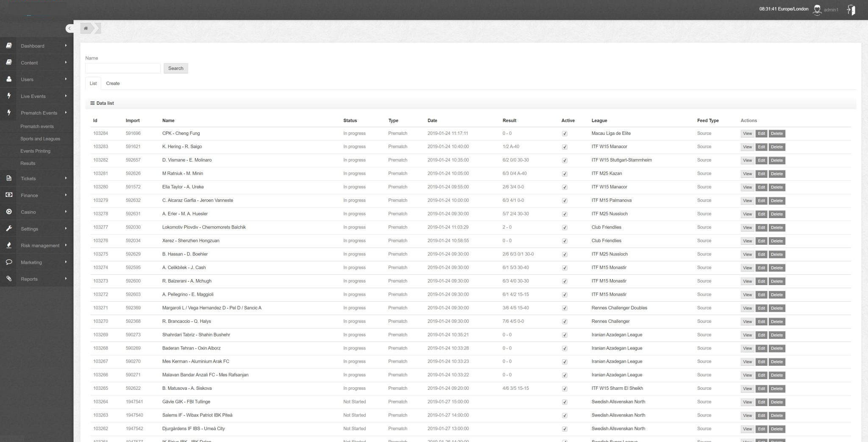The height and width of the screenshot is (442, 868).
Task: Click the Marketing speech bubble icon
Action: pos(8,262)
